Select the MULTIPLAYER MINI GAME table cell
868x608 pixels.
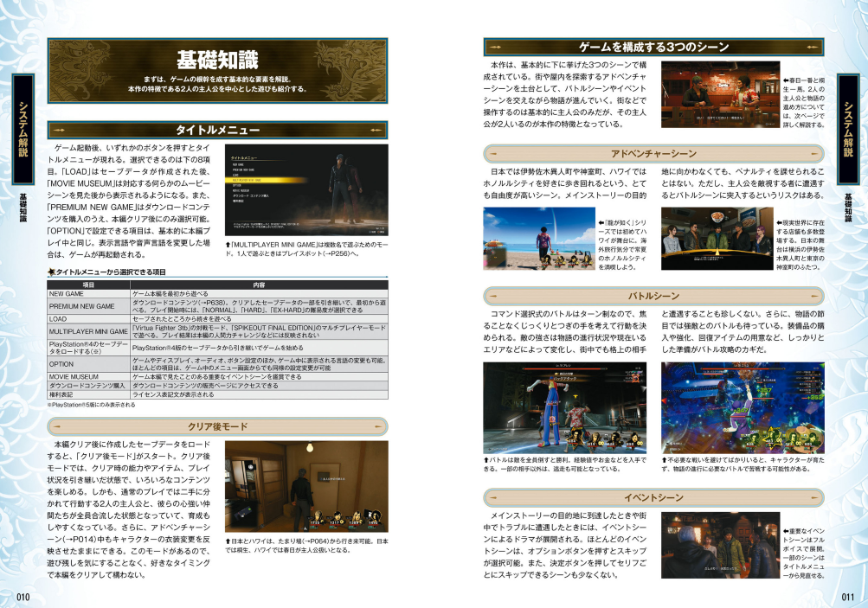(x=88, y=331)
